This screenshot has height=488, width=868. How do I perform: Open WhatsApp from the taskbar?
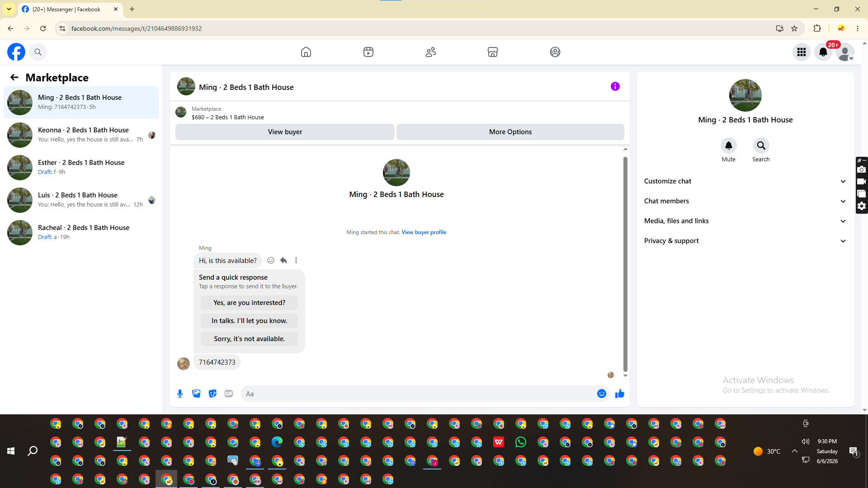(x=521, y=442)
